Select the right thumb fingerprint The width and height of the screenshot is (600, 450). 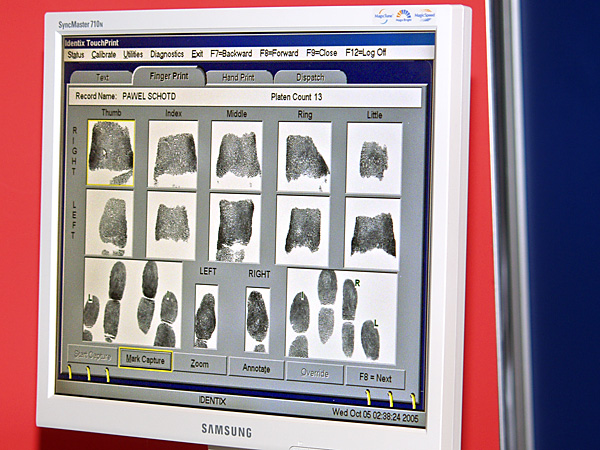111,153
